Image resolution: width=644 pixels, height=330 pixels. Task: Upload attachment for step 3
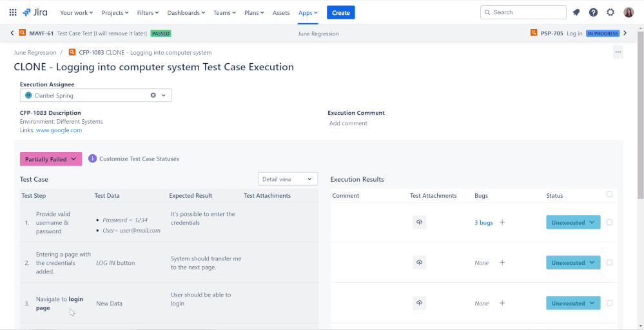(419, 303)
